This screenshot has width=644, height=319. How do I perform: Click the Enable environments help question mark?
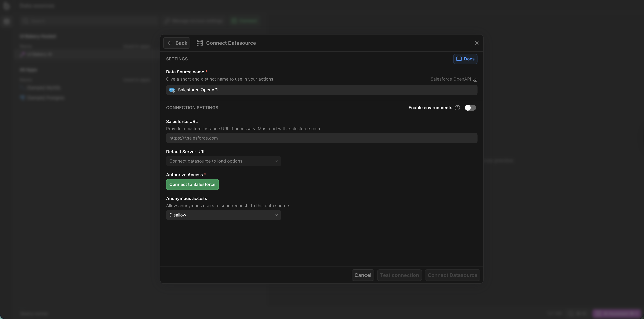[457, 108]
